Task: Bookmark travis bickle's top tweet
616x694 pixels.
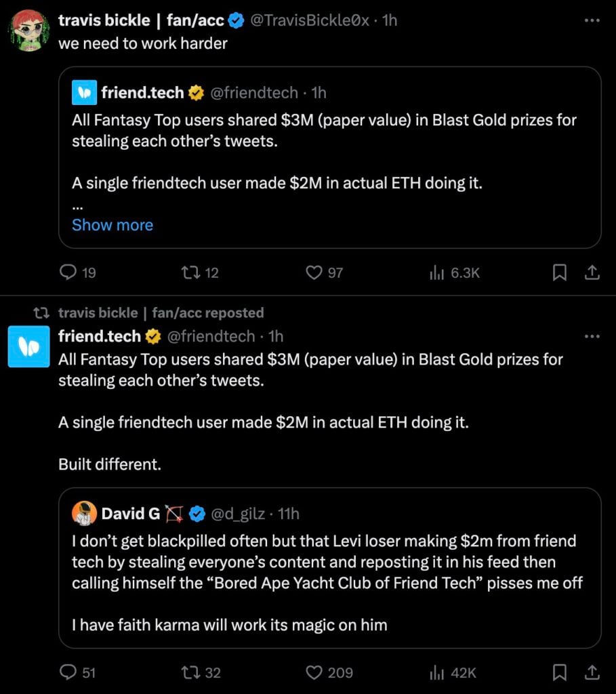Action: pyautogui.click(x=560, y=272)
